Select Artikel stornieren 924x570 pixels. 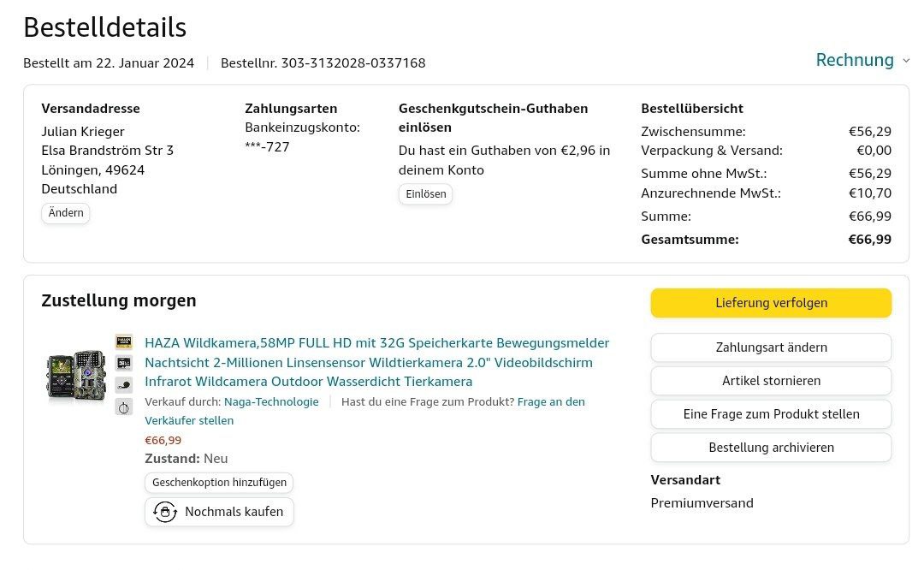tap(771, 381)
